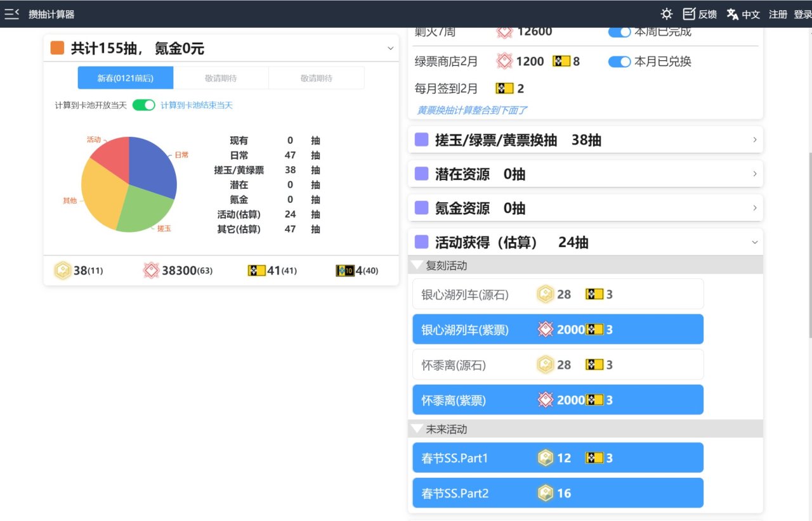Click the orange square beside 共计155抽
This screenshot has width=812, height=521.
point(57,48)
